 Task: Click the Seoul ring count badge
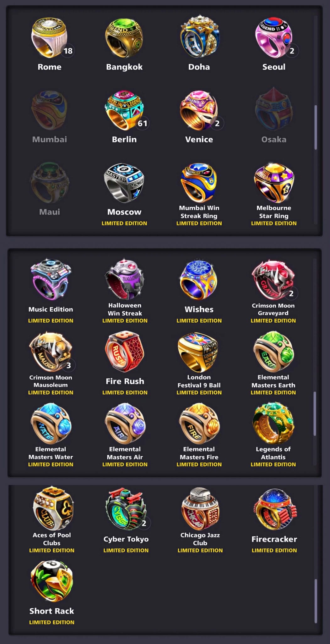click(292, 51)
